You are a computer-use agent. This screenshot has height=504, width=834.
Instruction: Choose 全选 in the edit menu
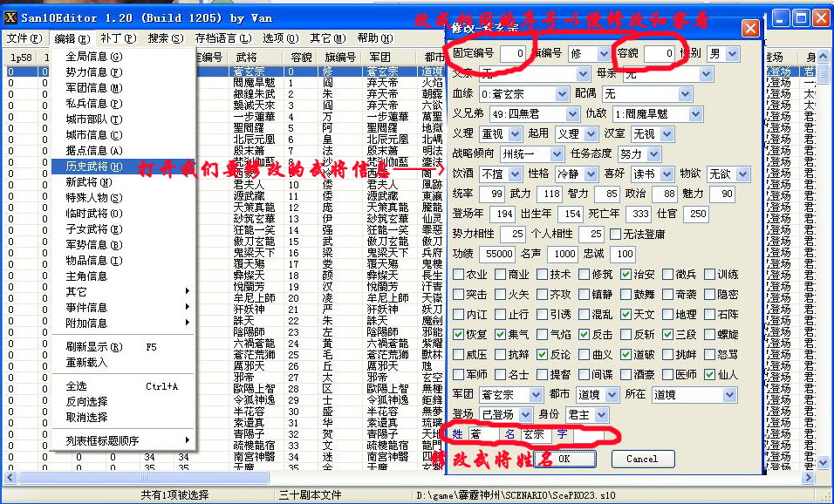[77, 386]
